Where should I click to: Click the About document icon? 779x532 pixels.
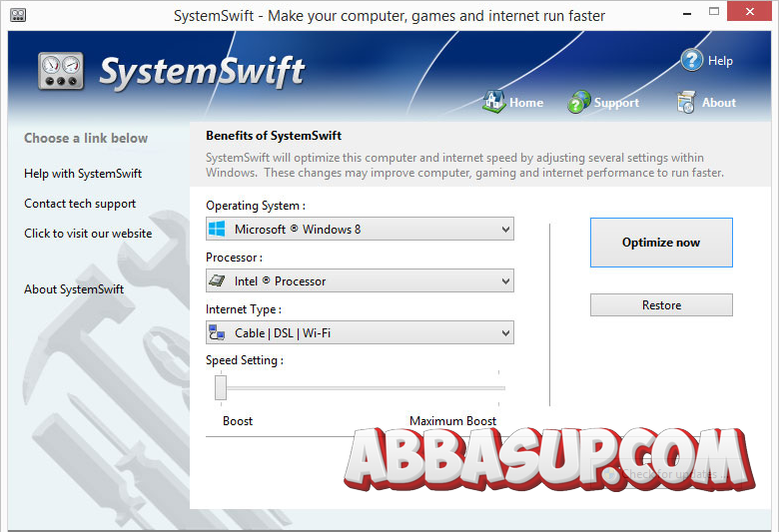click(x=686, y=102)
